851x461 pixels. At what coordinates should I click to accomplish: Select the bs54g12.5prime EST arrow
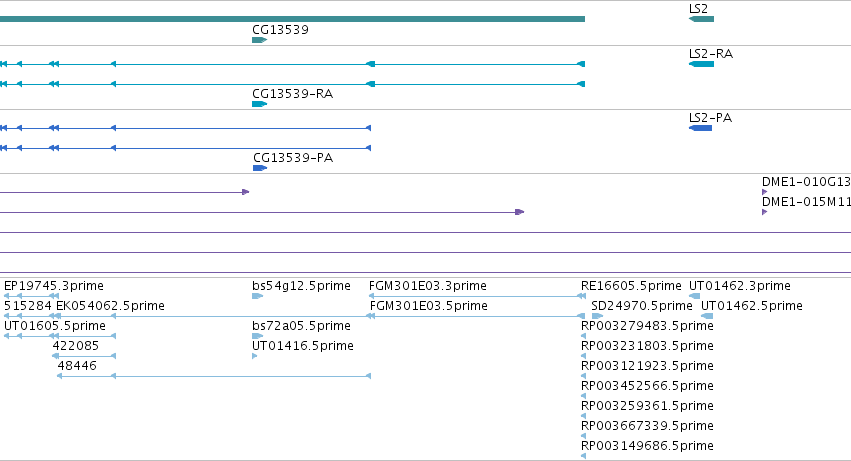[257, 296]
